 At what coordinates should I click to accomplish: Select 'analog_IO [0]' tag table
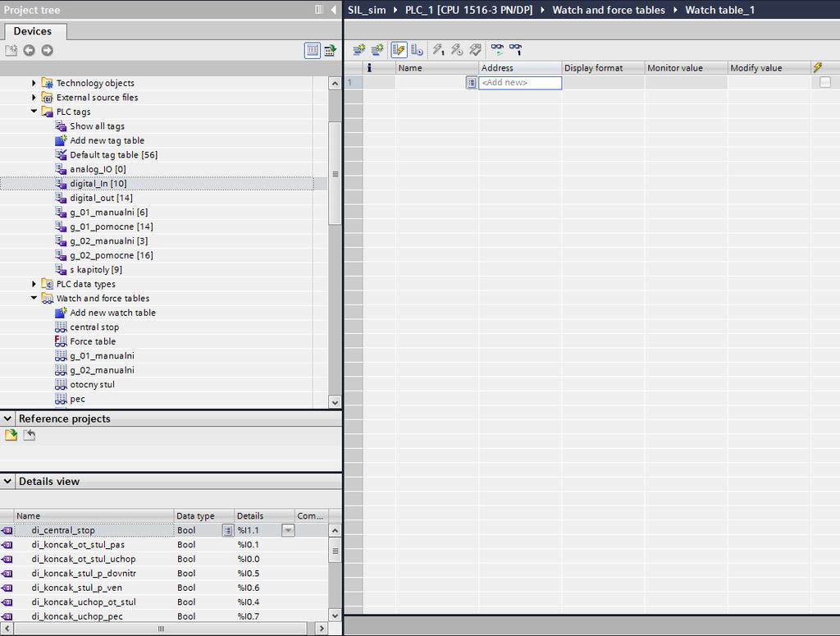[x=98, y=169]
